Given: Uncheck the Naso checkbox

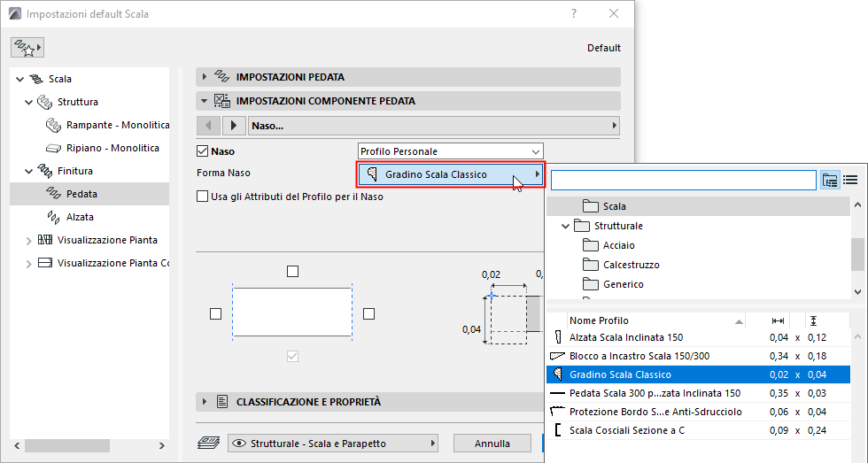Looking at the screenshot, I should tap(203, 151).
